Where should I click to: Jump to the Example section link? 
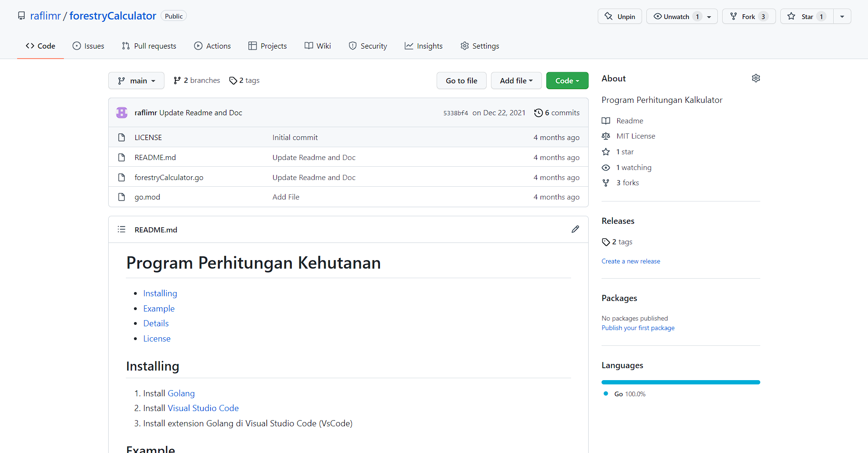(159, 308)
